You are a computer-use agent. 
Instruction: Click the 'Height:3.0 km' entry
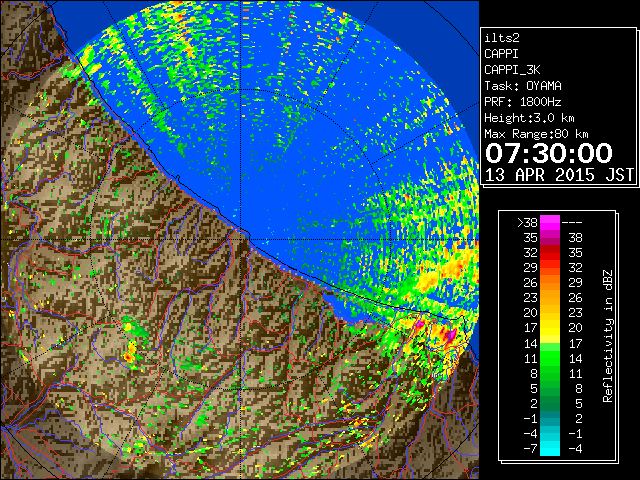pyautogui.click(x=529, y=118)
